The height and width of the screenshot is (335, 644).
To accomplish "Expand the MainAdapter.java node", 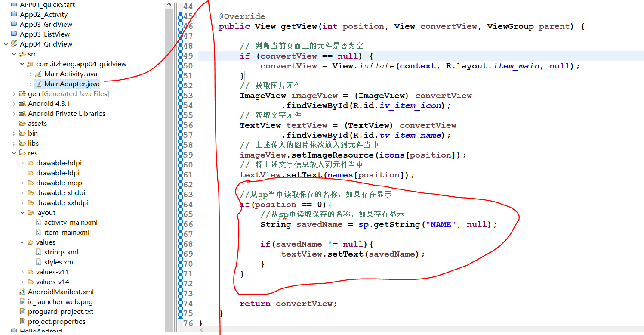I will click(x=30, y=84).
